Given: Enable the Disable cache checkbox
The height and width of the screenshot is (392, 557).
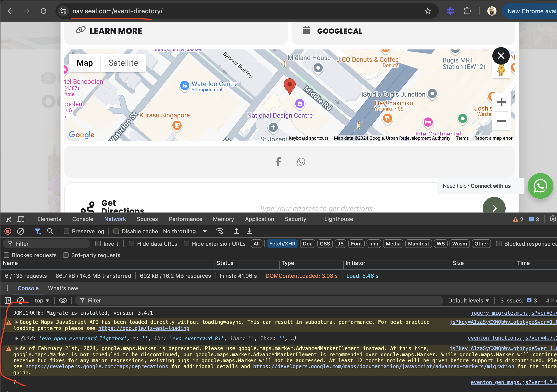Looking at the screenshot, I should coord(116,232).
